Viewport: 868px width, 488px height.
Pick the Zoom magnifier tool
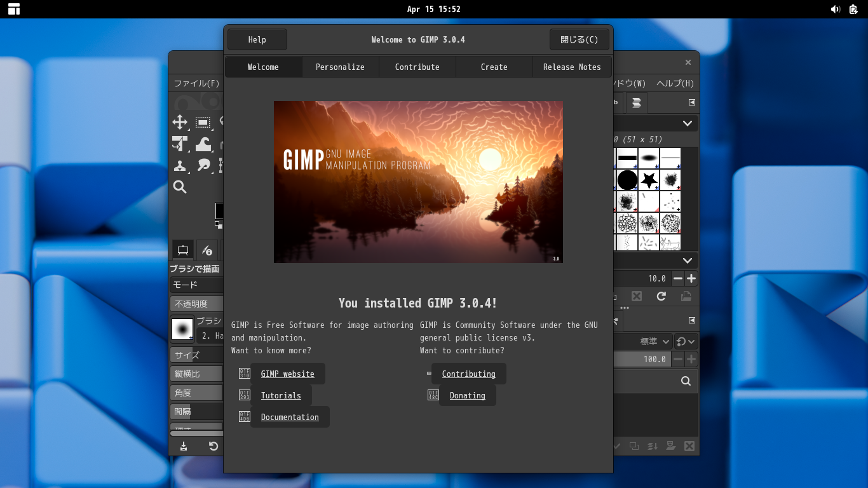click(x=180, y=187)
